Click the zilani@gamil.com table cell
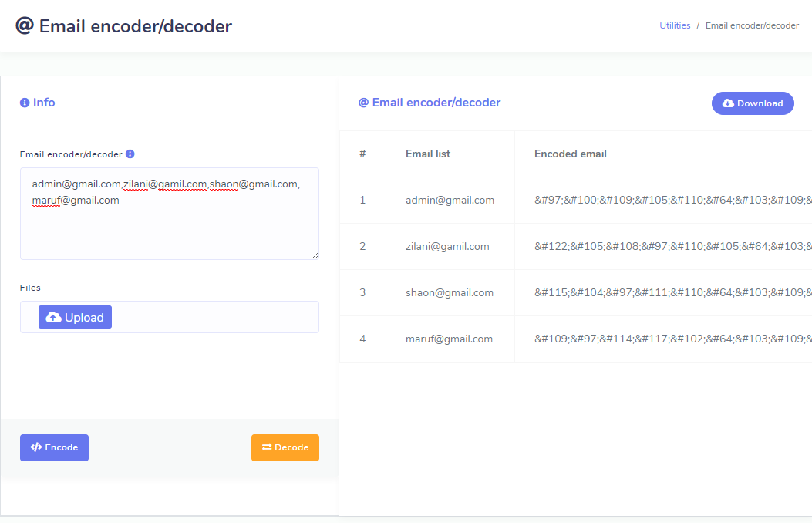The height and width of the screenshot is (523, 812). pyautogui.click(x=447, y=246)
